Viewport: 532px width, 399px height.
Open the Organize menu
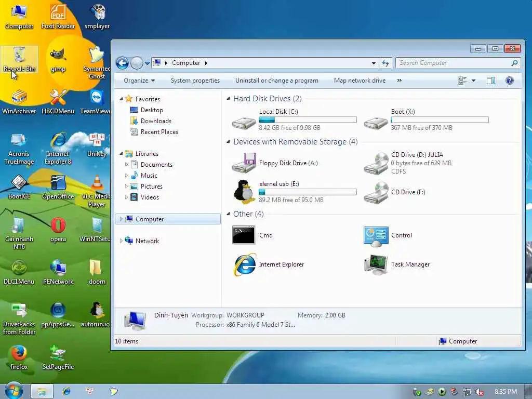139,81
